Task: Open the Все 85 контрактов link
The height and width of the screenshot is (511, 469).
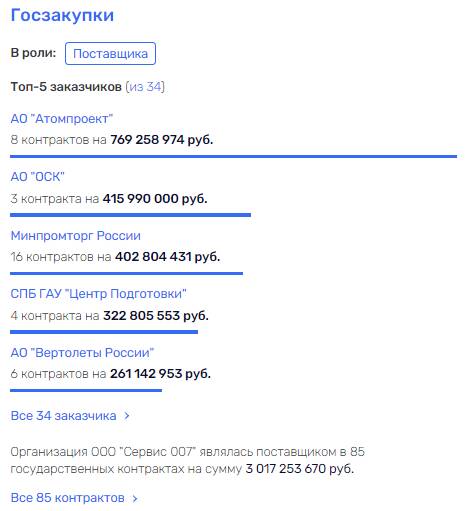Action: (68, 498)
